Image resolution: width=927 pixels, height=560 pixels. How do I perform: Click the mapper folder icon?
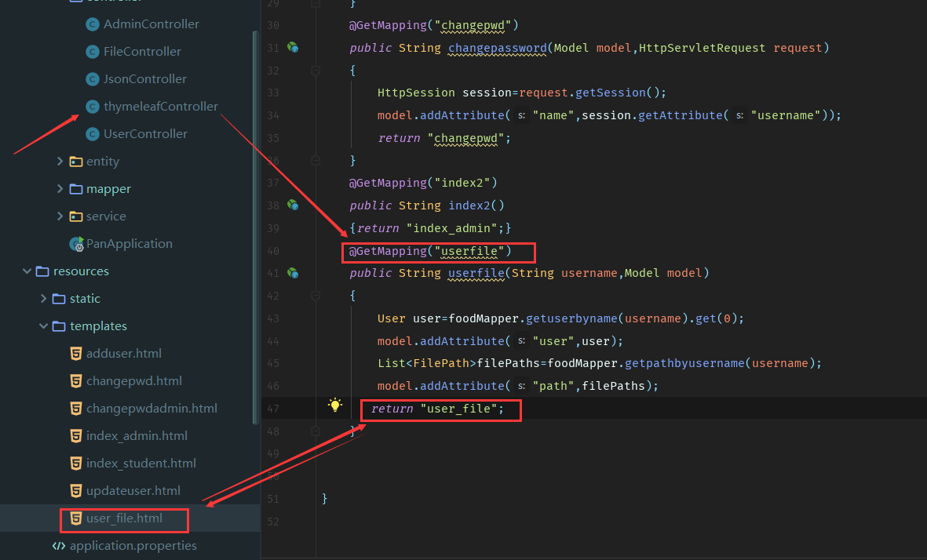coord(75,189)
